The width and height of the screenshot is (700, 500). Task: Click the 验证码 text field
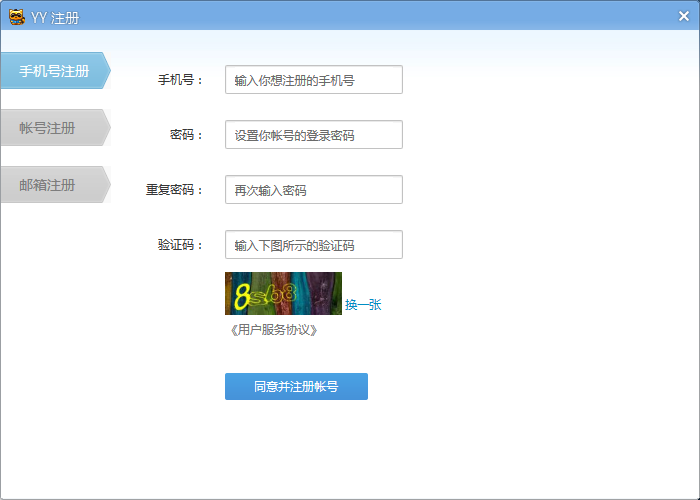click(x=314, y=244)
